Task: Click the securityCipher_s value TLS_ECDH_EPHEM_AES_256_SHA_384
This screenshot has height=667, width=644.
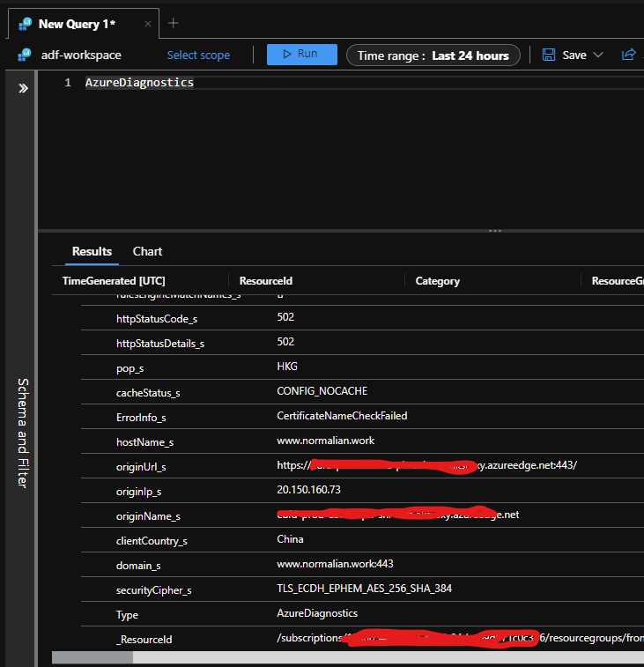Action: (364, 589)
